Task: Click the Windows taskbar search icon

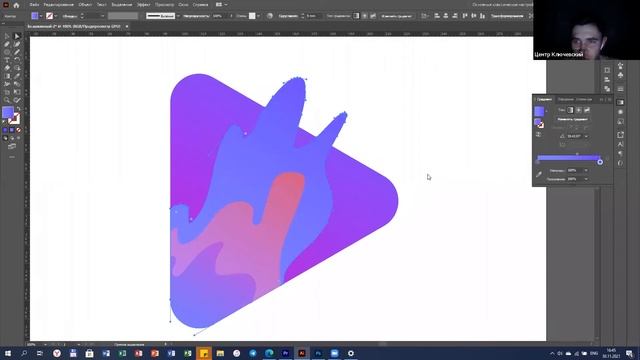Action: 24,353
